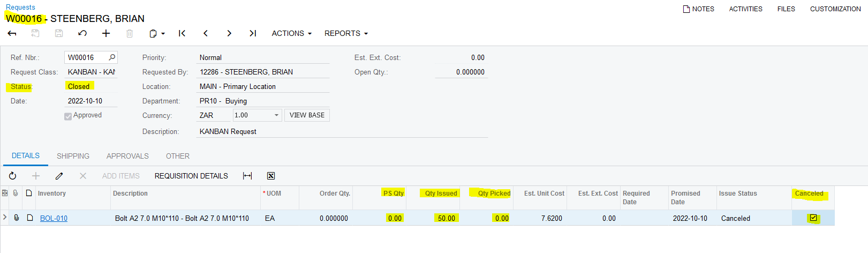Open currency rate dropdown arrow
This screenshot has width=868, height=253.
point(276,115)
